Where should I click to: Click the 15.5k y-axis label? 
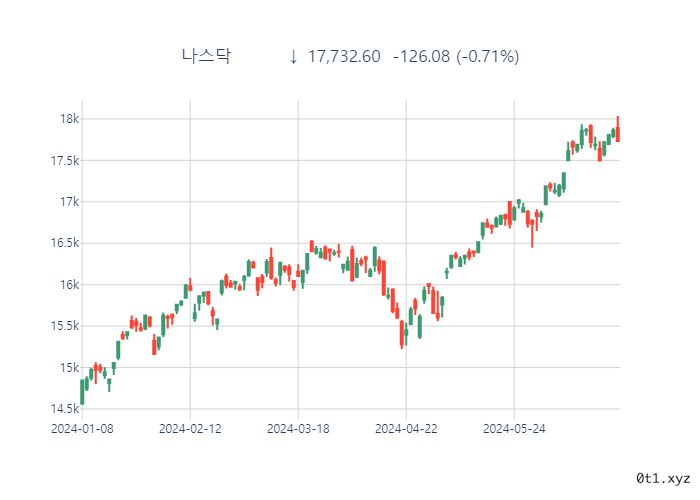click(x=65, y=326)
